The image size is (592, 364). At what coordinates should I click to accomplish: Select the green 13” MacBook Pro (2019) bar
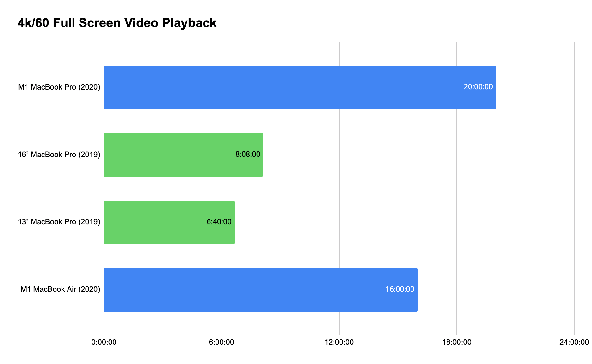(x=169, y=222)
